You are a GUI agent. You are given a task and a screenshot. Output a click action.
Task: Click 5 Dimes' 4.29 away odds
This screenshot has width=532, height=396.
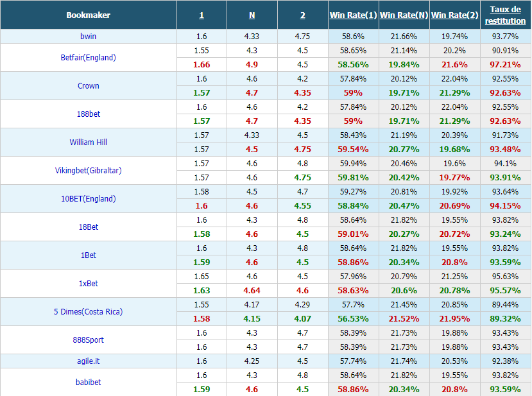pyautogui.click(x=303, y=304)
